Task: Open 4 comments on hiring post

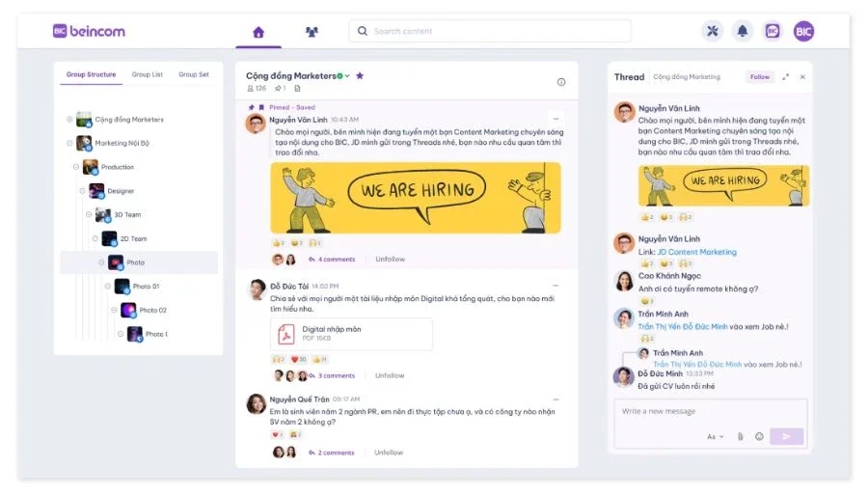Action: [332, 260]
